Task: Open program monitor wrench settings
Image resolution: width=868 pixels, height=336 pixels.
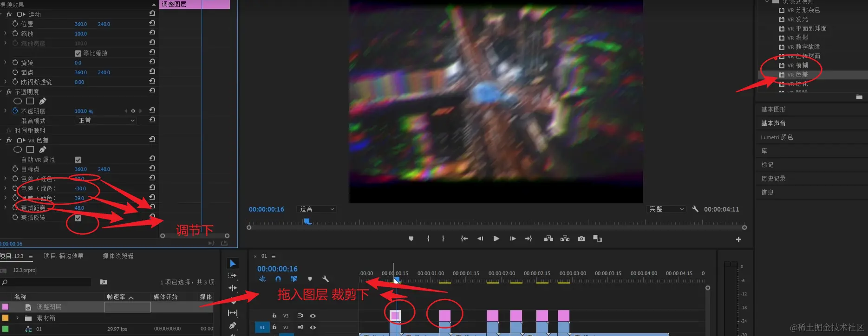Action: [x=695, y=209]
